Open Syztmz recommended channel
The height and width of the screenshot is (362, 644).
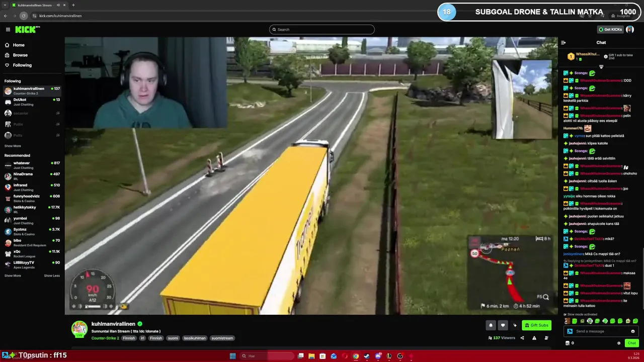[x=31, y=231]
